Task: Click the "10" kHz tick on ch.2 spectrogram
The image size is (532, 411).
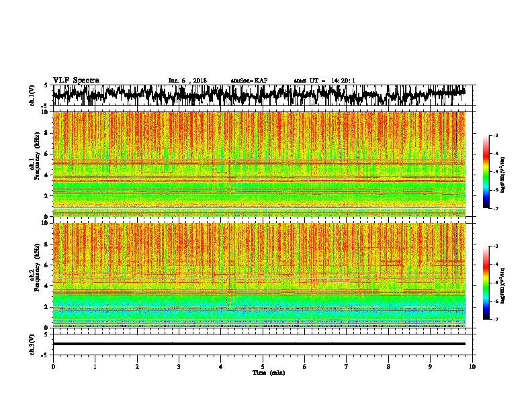Action: tap(46, 223)
